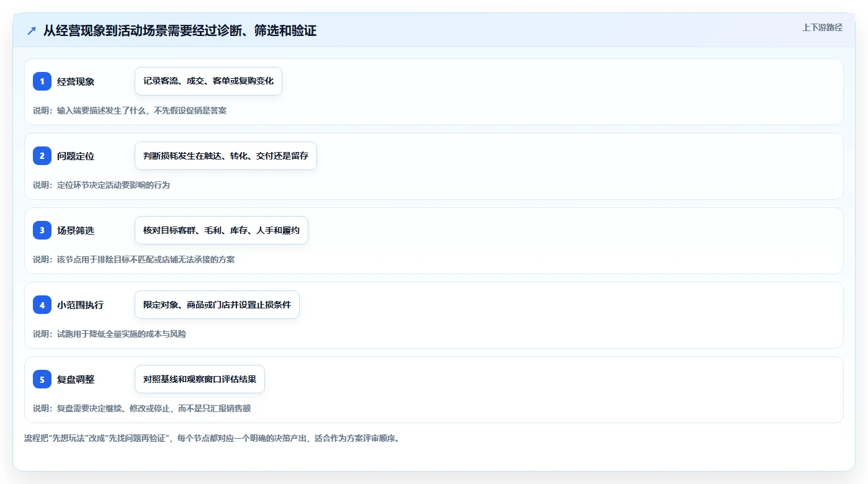
Task: Click the note 定位环节决定活动要影响的行为
Action: click(101, 185)
